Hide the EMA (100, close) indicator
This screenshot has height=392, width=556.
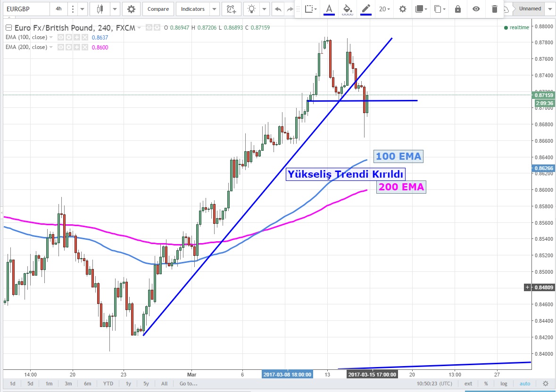point(61,37)
